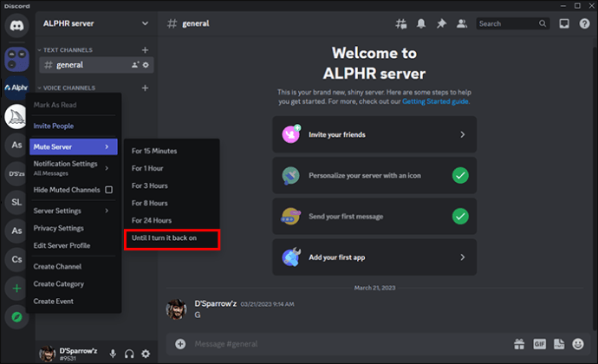Select the Alphr server icon in sidebar

[16, 88]
